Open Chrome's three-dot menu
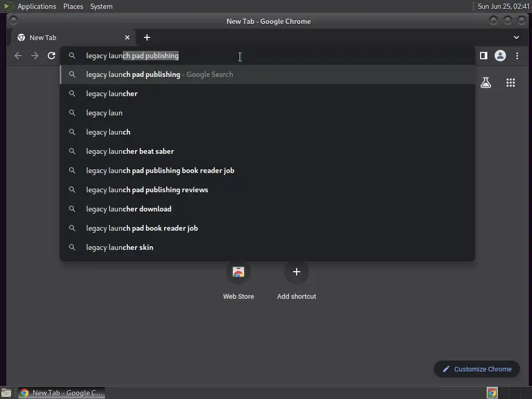 click(x=517, y=56)
